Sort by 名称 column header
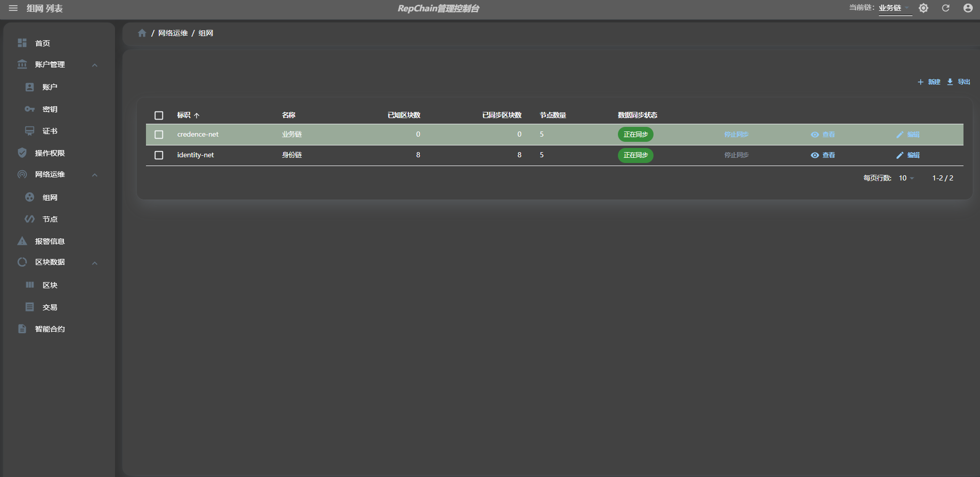The width and height of the screenshot is (980, 477). point(289,115)
